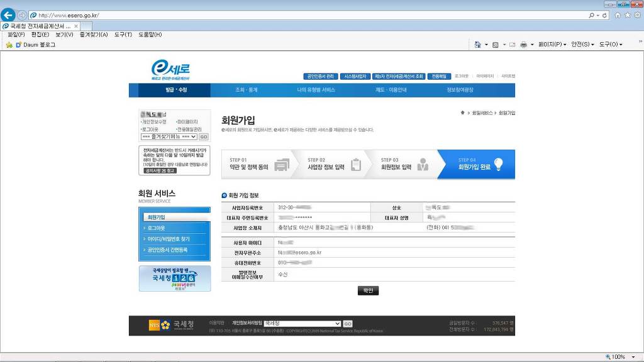This screenshot has height=362, width=644.
Task: Click the e세로 logo
Action: 170,69
